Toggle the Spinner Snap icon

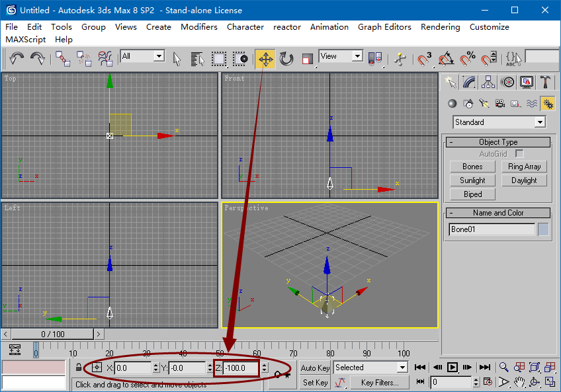pos(488,59)
